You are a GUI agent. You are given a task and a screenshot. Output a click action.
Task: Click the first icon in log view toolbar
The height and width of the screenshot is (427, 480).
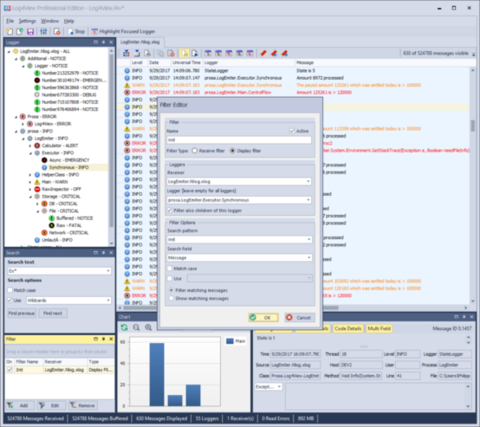pyautogui.click(x=126, y=53)
